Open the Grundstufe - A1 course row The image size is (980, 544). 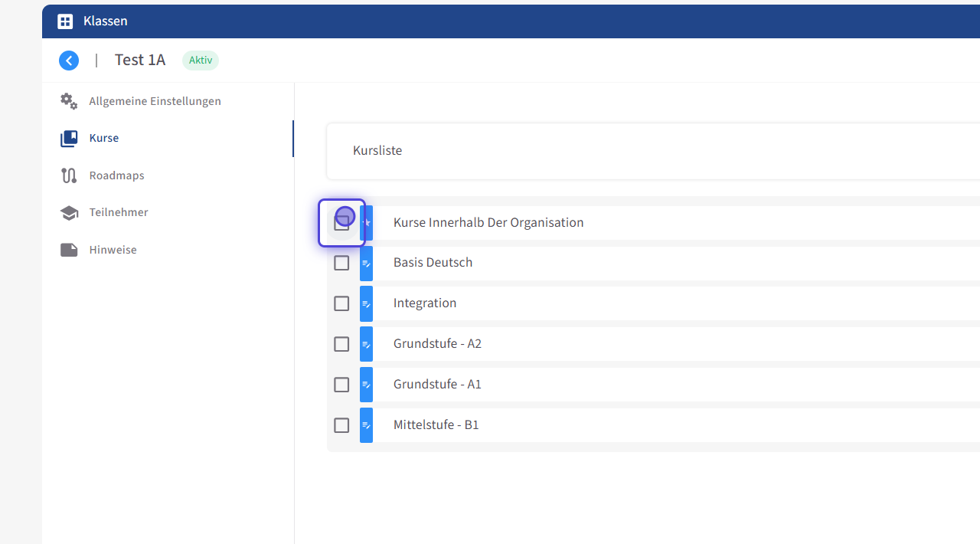pyautogui.click(x=437, y=385)
